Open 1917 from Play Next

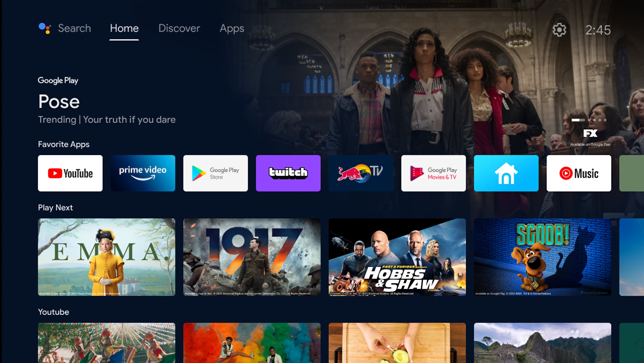pos(252,257)
